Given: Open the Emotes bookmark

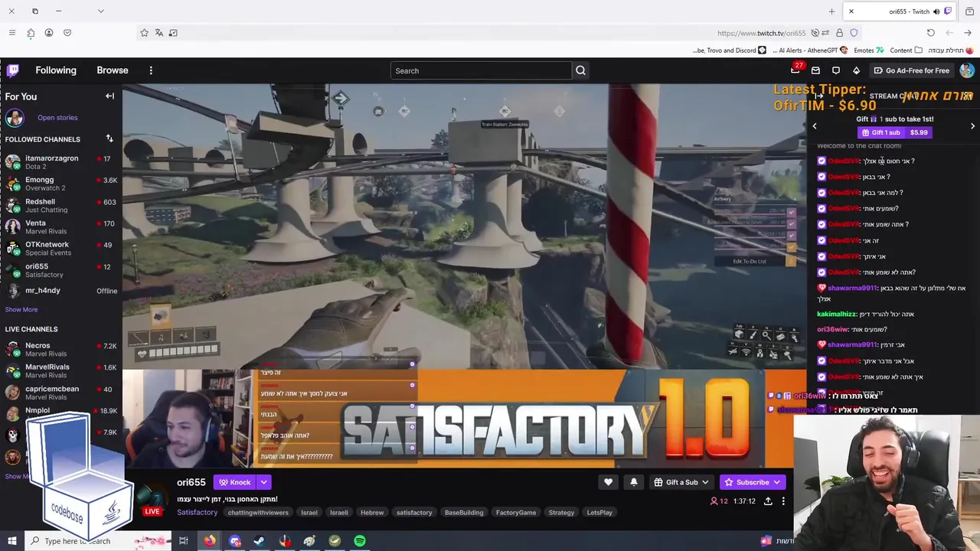Looking at the screenshot, I should 869,51.
